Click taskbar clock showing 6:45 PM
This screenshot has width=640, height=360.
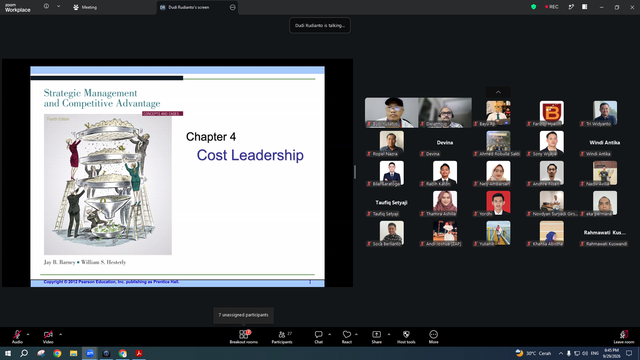pos(611,353)
